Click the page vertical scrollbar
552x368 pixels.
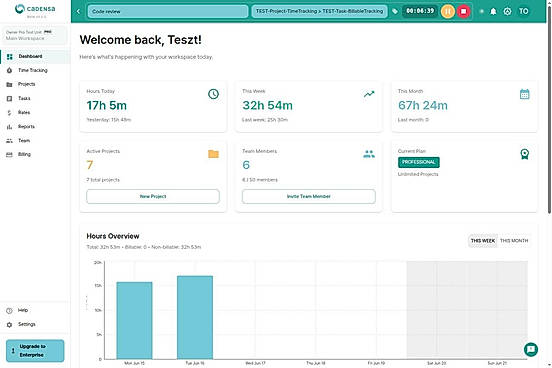point(549,109)
